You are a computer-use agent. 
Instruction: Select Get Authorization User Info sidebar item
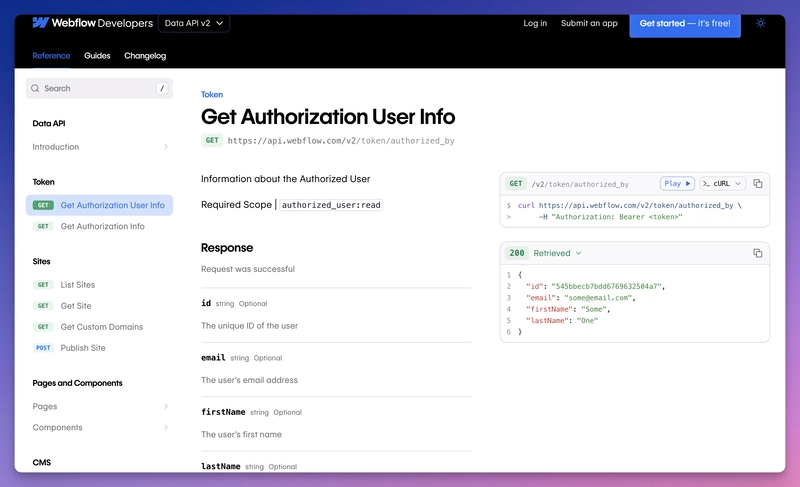pos(99,205)
